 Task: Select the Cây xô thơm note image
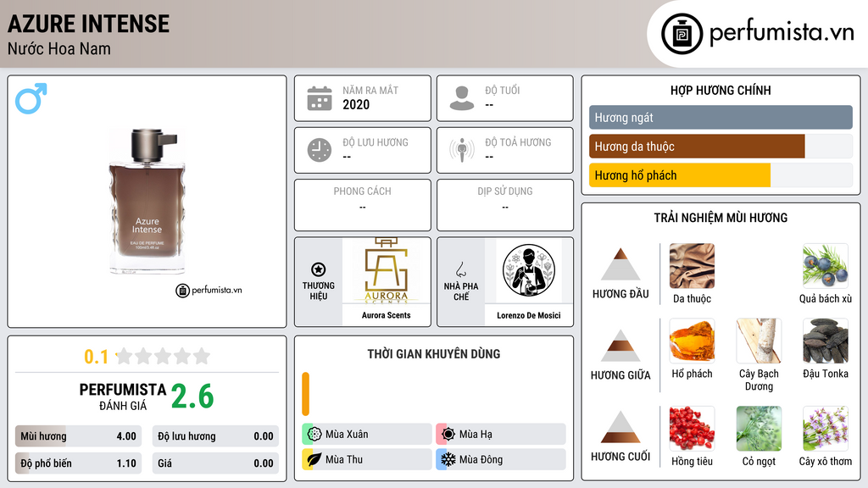click(826, 429)
